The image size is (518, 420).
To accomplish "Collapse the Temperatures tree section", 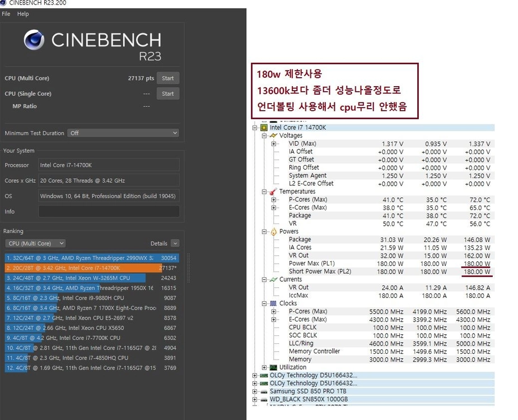I will coord(264,192).
